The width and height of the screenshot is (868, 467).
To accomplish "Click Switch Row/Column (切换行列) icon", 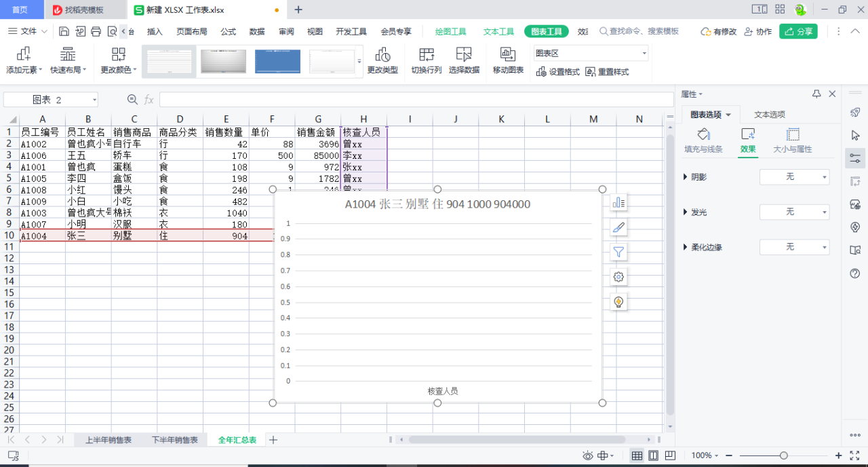I will pyautogui.click(x=427, y=61).
